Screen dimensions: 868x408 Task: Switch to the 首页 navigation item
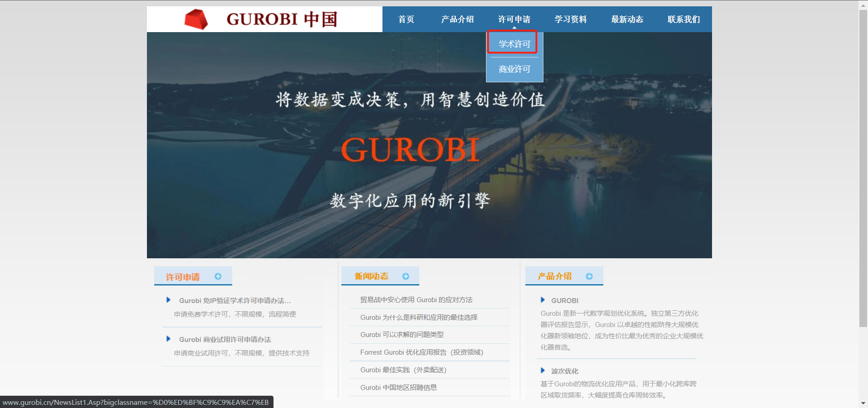pyautogui.click(x=406, y=19)
